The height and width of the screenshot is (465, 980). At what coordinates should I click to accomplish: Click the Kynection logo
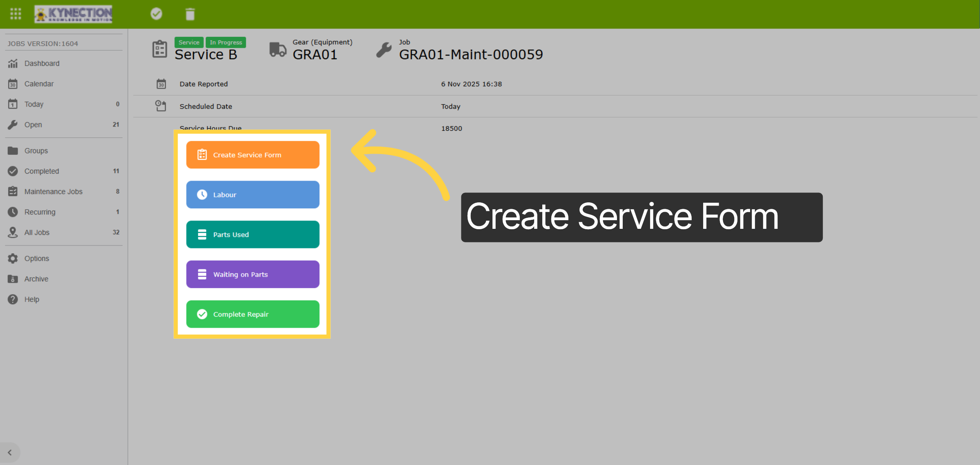(73, 14)
